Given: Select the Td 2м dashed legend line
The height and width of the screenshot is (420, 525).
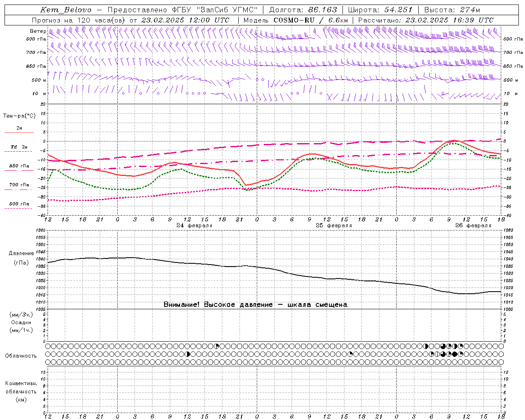Looking at the screenshot, I should 18,151.
